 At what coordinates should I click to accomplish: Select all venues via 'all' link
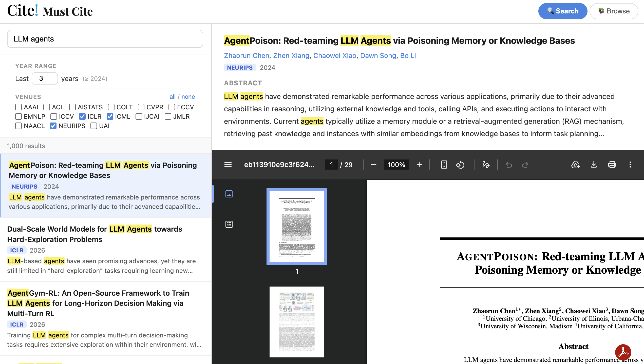[x=172, y=97]
